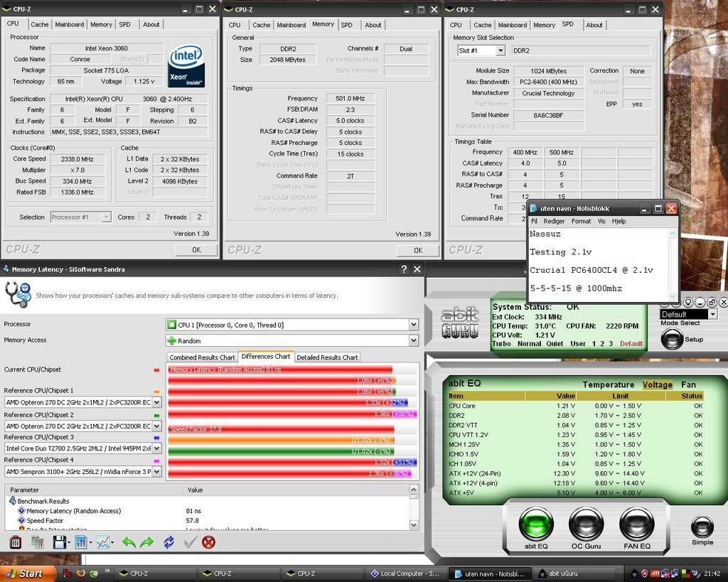Click the line graph icon in Sandra toolbar
The width and height of the screenshot is (728, 582).
pos(104,542)
